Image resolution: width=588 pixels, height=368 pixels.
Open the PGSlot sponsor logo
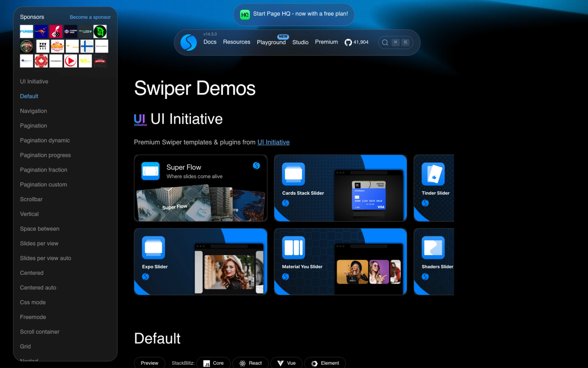[x=57, y=46]
